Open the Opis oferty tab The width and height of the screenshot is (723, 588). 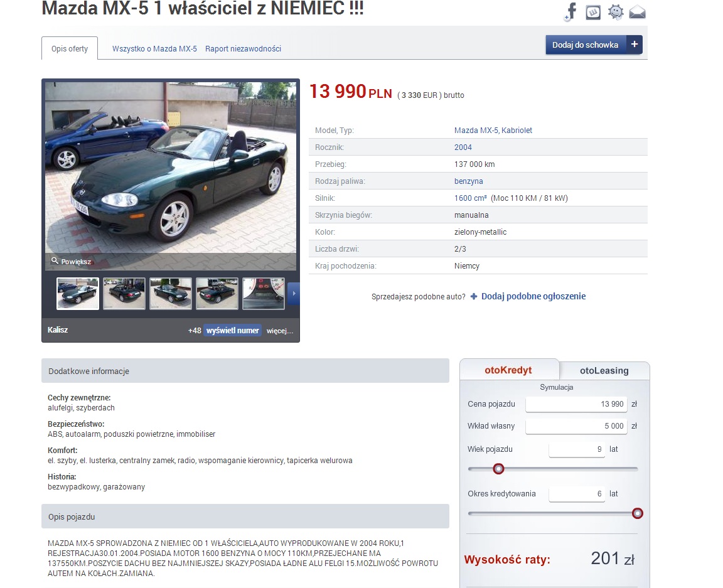(70, 48)
